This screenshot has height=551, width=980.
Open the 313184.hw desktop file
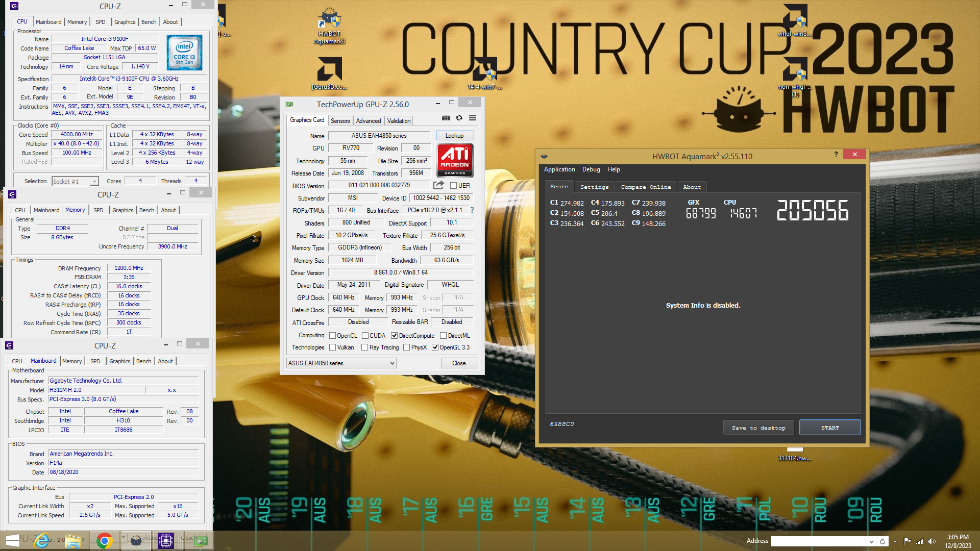[x=795, y=454]
